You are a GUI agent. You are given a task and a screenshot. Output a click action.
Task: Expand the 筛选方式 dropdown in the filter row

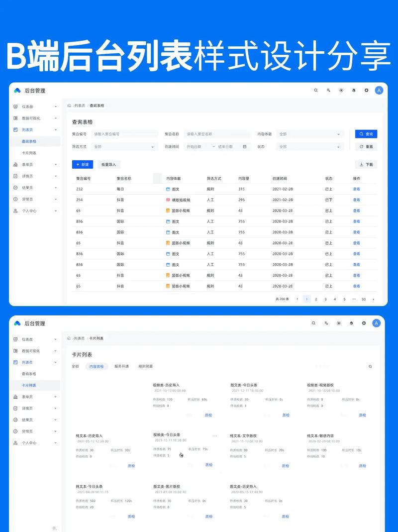point(124,147)
